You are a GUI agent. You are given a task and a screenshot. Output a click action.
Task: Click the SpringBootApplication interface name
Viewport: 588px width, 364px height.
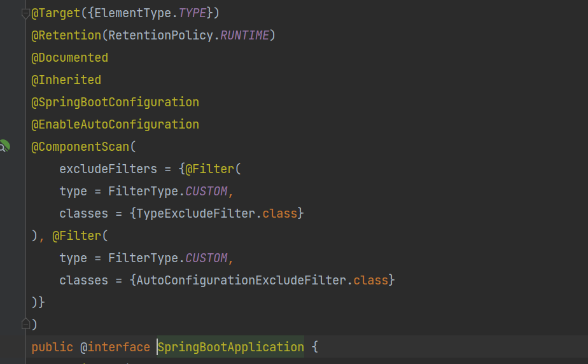231,347
